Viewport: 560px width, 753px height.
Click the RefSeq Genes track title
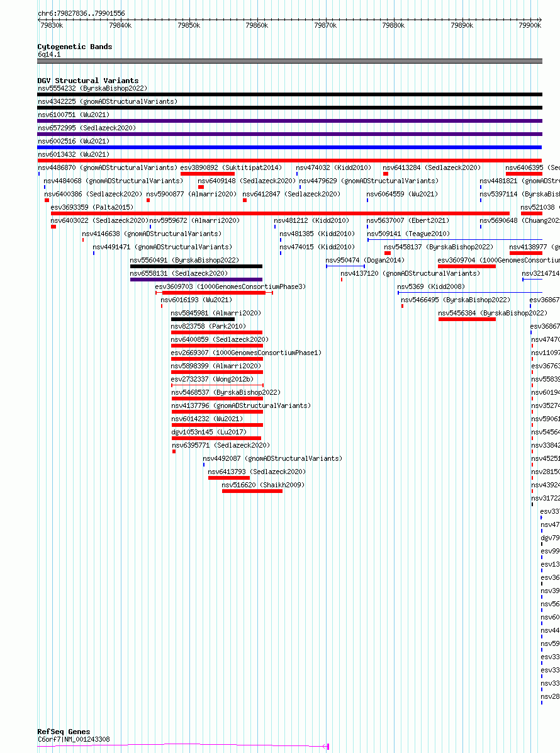(64, 732)
